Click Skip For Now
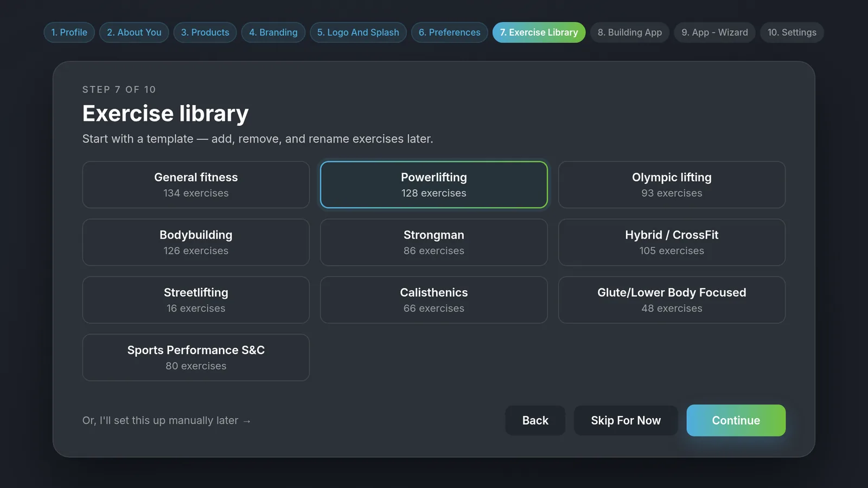 626,421
